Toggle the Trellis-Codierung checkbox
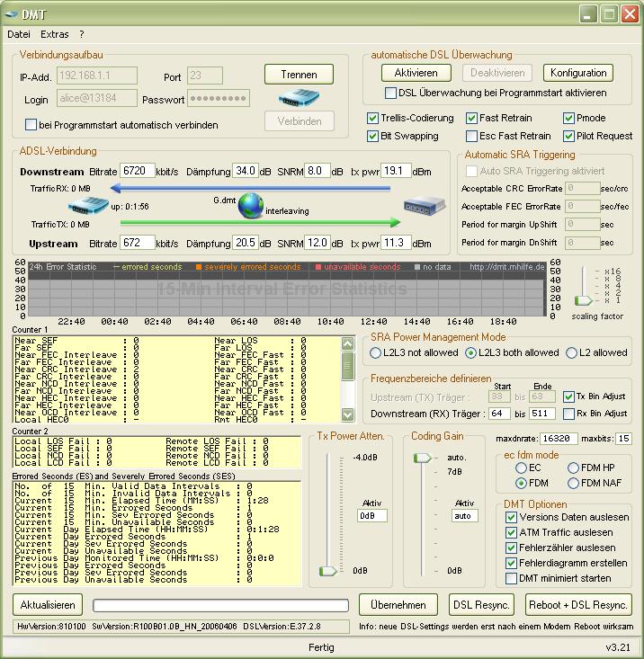The image size is (644, 659). click(x=373, y=118)
